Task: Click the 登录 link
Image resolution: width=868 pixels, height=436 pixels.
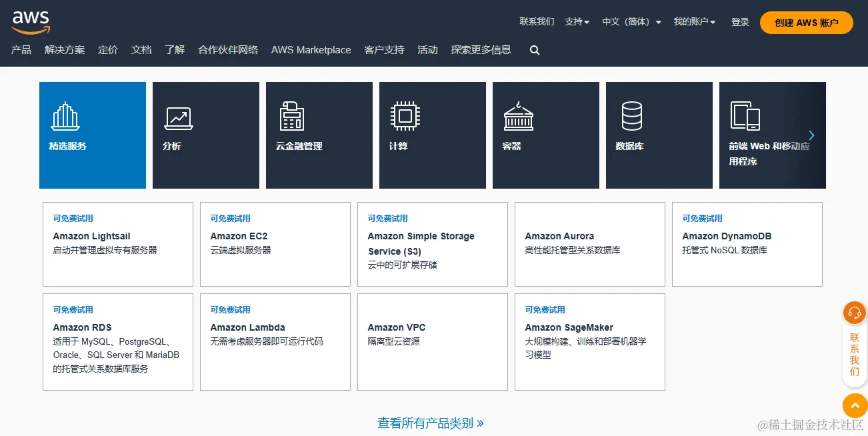Action: [x=740, y=22]
